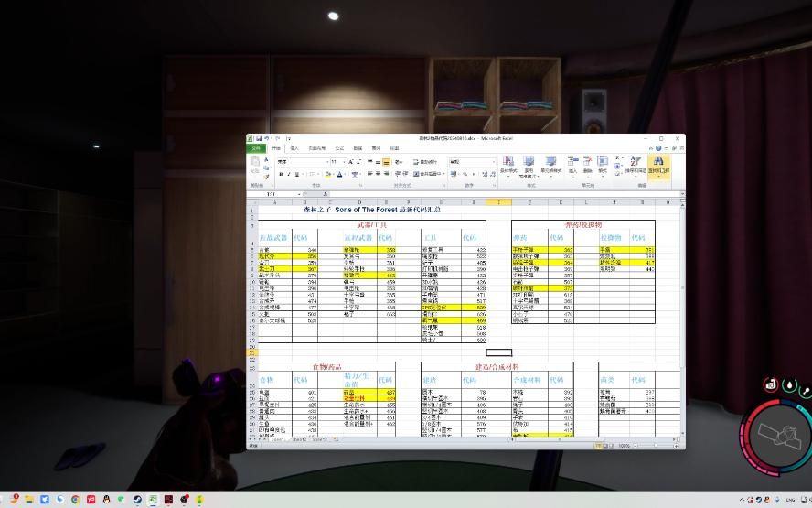
Task: Open the Review (审阅) ribbon tab
Action: click(376, 148)
